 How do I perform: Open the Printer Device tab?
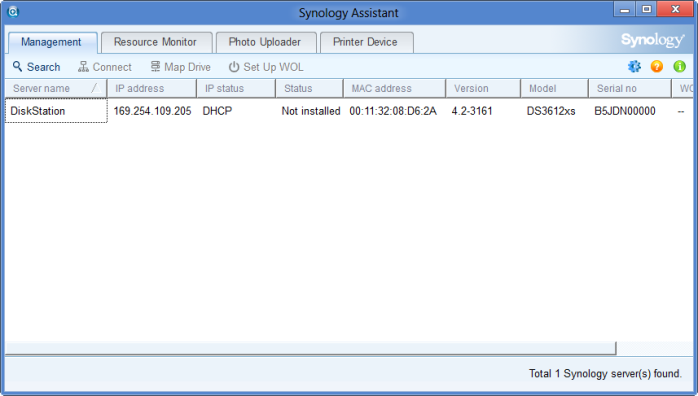click(366, 42)
